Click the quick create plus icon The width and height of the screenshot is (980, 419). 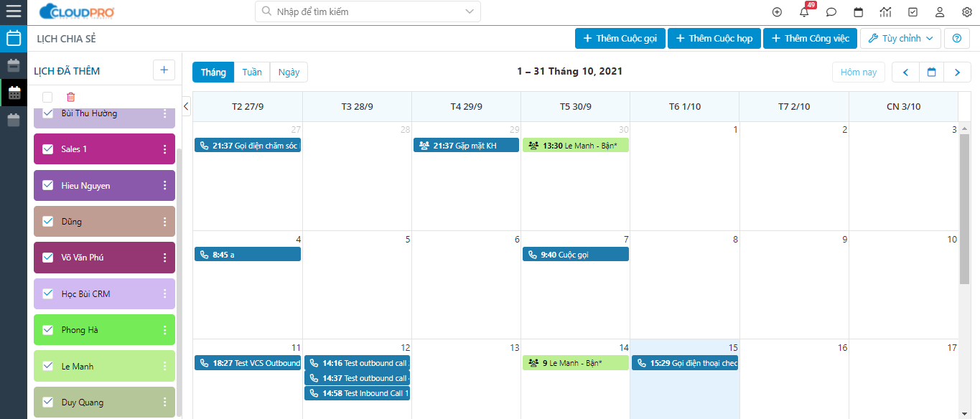[x=777, y=12]
